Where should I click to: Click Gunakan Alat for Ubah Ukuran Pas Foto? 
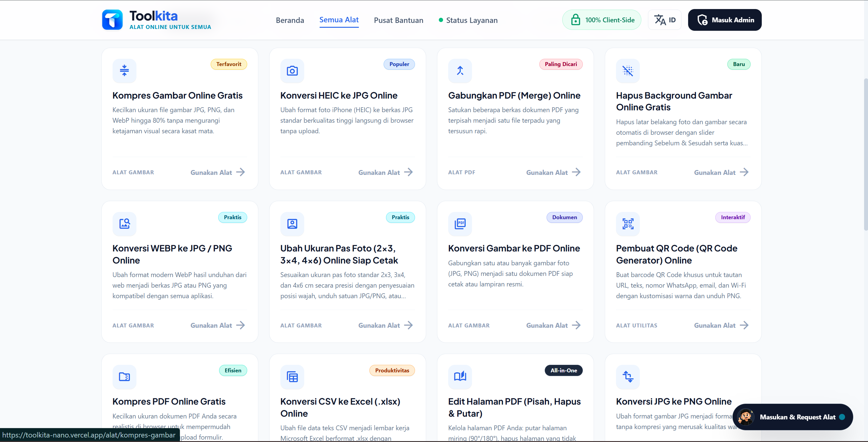click(x=385, y=325)
